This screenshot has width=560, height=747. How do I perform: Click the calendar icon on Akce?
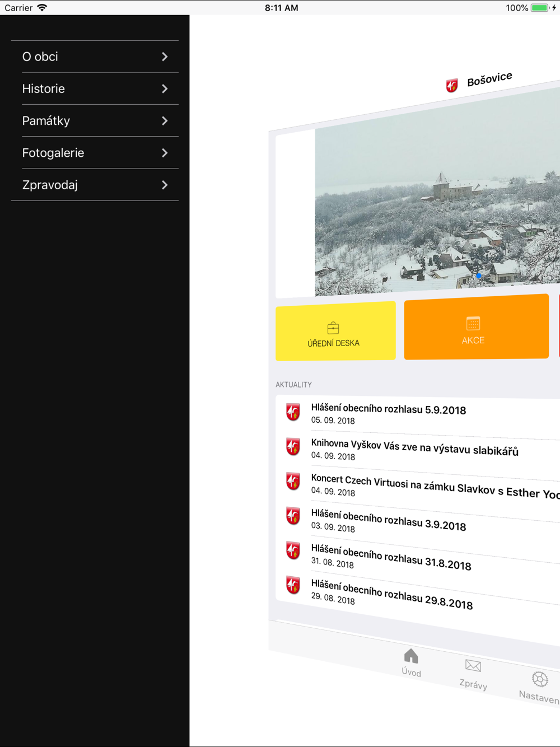point(473,323)
